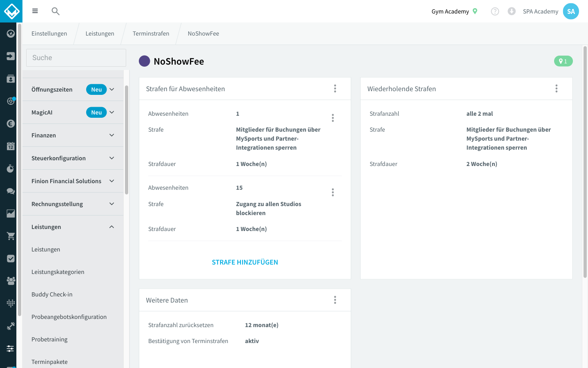Open the calendar sidebar icon
Screen dimensions: 588x368
click(x=11, y=146)
